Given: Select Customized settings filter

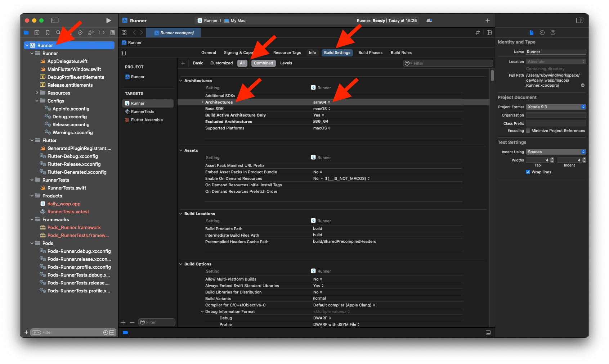Looking at the screenshot, I should pos(221,63).
